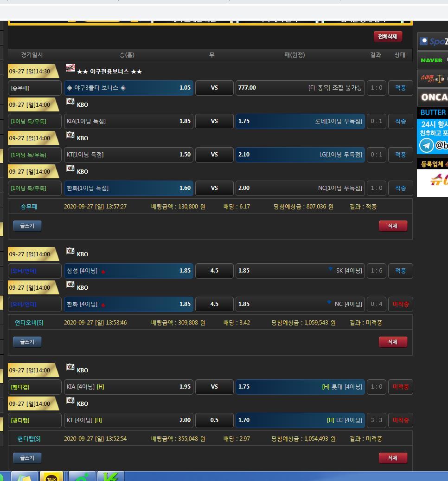Open the green K app in the taskbar

point(110,477)
